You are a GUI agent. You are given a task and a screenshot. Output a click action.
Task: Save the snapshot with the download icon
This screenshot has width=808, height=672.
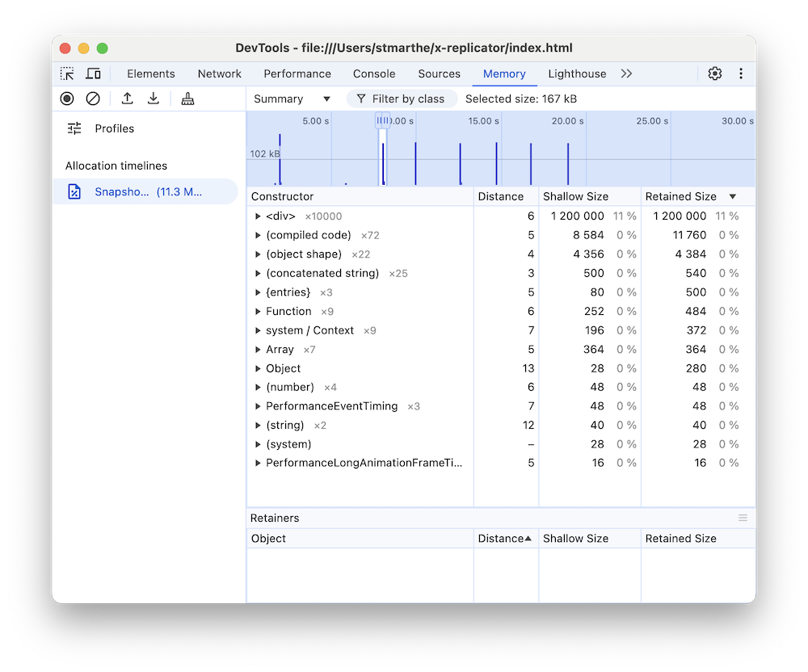(153, 98)
